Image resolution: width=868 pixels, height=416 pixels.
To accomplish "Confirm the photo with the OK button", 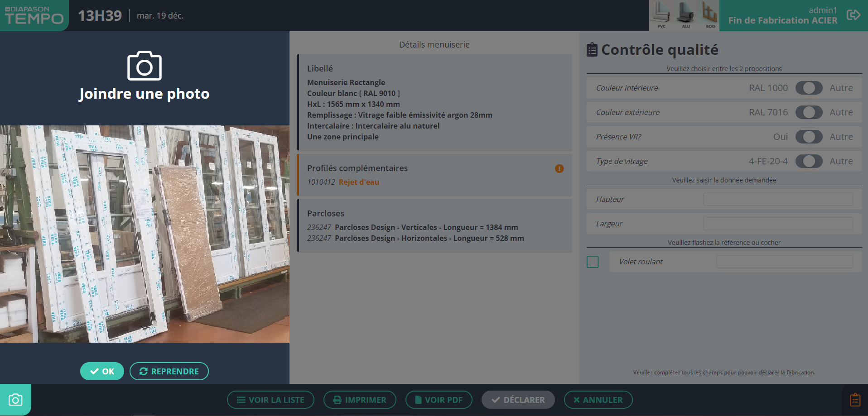I will pyautogui.click(x=102, y=371).
